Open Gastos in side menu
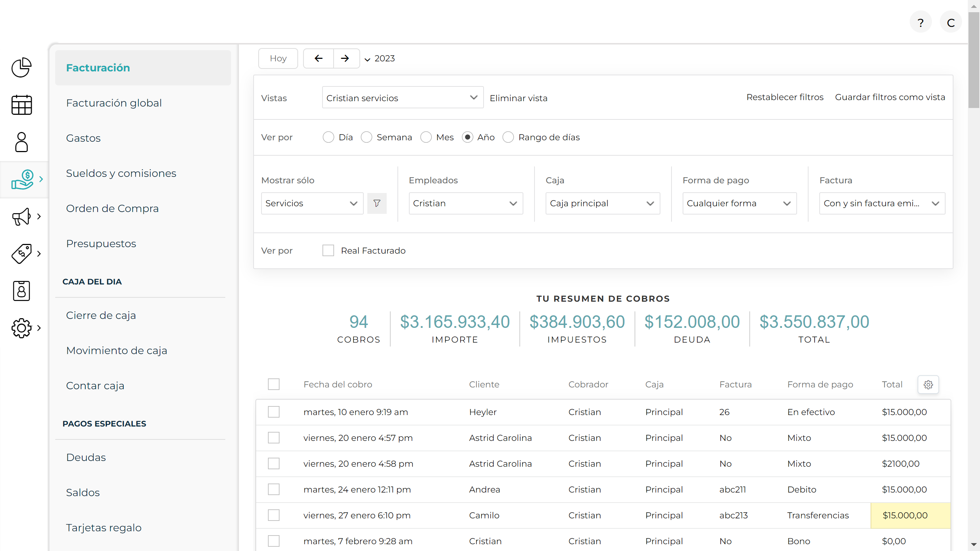The width and height of the screenshot is (980, 551). click(83, 138)
